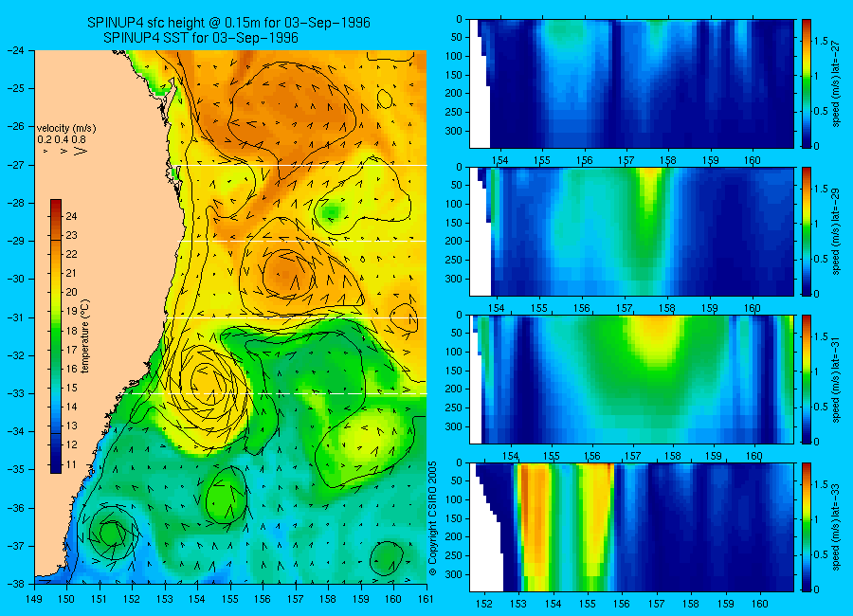The image size is (853, 616).
Task: Click the speed color bar for lat=-29
Action: click(x=806, y=231)
